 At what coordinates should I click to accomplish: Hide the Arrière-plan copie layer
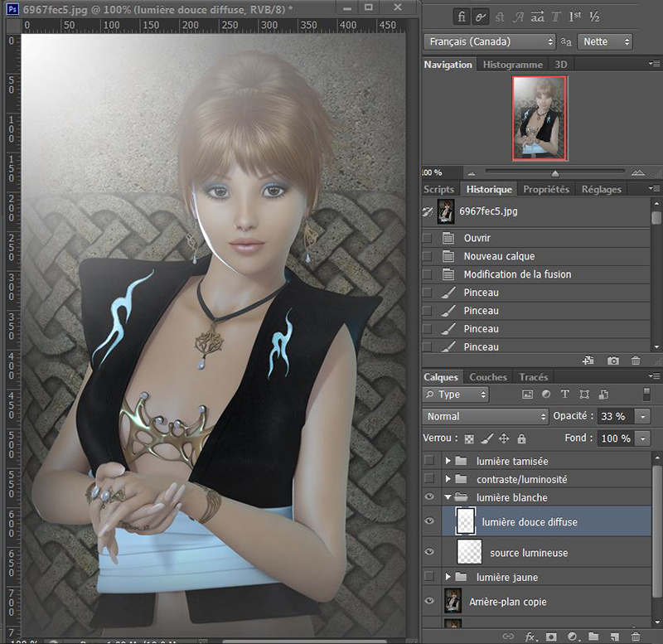(x=429, y=601)
